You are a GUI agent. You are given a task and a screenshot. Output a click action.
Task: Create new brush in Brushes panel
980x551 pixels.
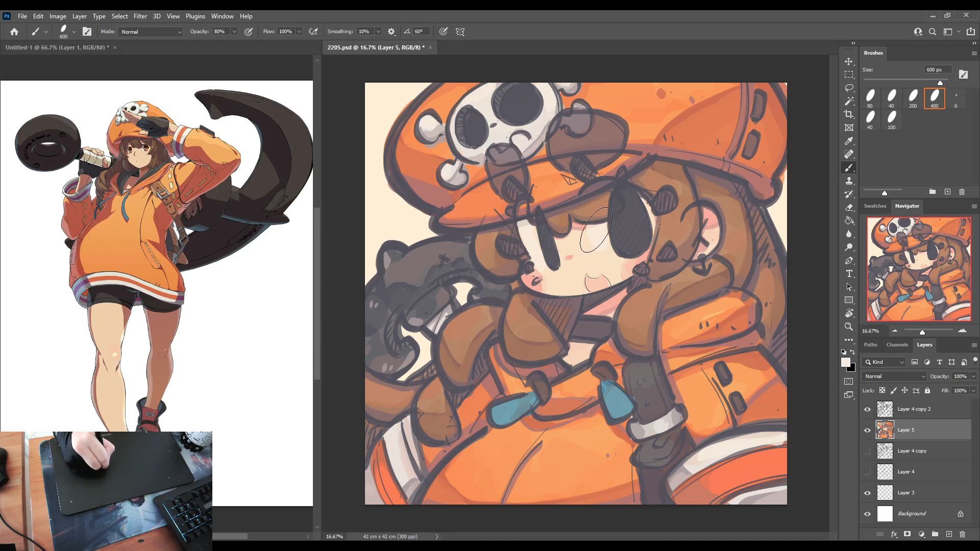click(x=947, y=192)
